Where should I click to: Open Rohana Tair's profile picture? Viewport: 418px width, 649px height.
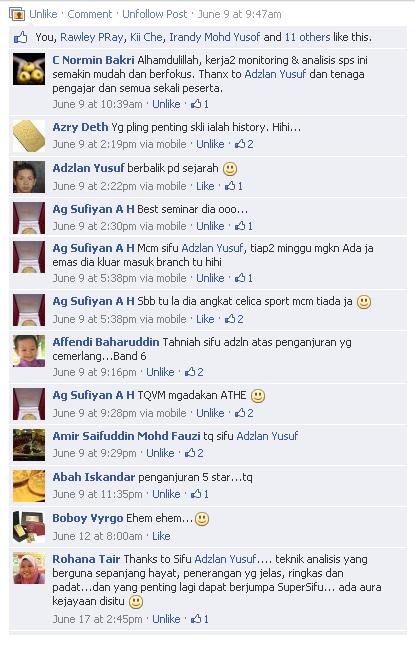[x=29, y=568]
